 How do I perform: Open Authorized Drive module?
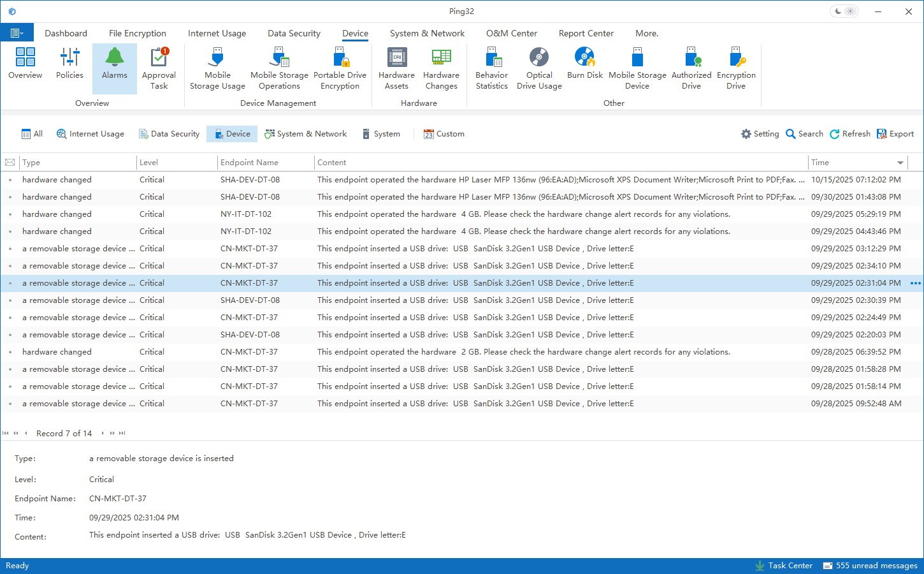coord(691,68)
